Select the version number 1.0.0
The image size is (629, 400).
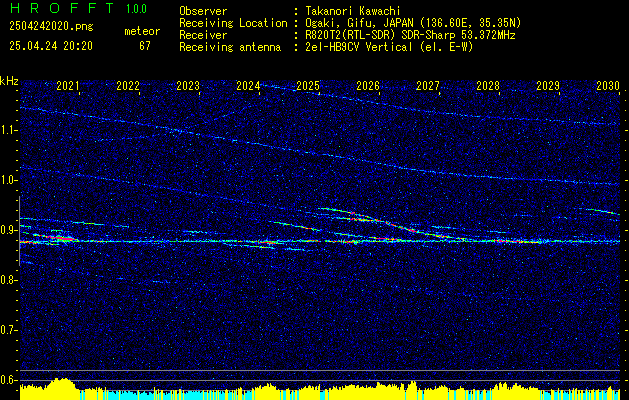tap(136, 8)
